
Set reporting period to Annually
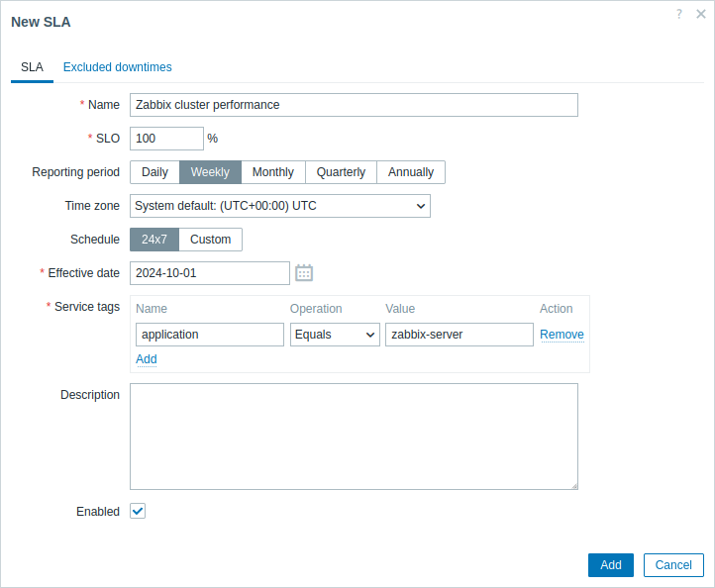click(410, 172)
